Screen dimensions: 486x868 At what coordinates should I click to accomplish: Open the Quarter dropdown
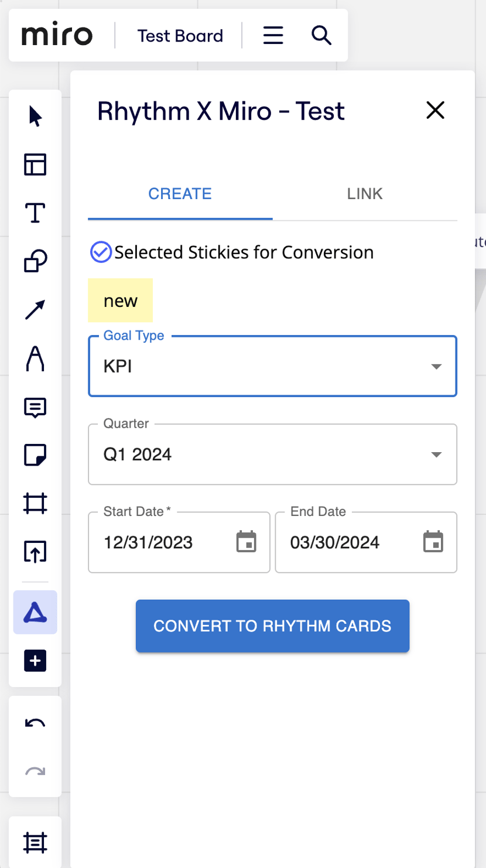pos(436,454)
